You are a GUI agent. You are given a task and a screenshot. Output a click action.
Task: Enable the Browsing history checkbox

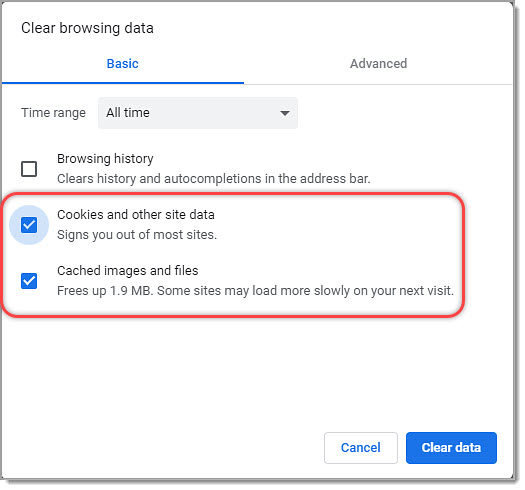coord(29,169)
